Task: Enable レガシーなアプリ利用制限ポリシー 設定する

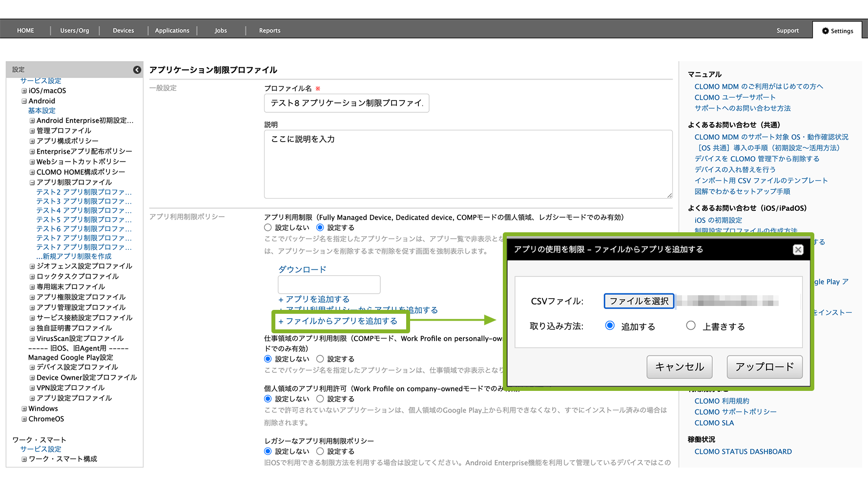Action: coord(320,451)
